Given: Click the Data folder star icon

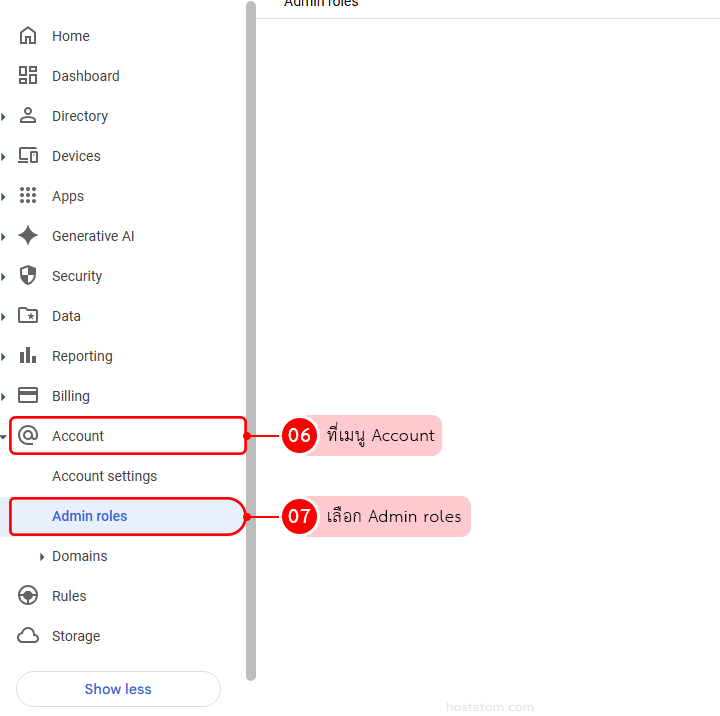Looking at the screenshot, I should pyautogui.click(x=28, y=316).
